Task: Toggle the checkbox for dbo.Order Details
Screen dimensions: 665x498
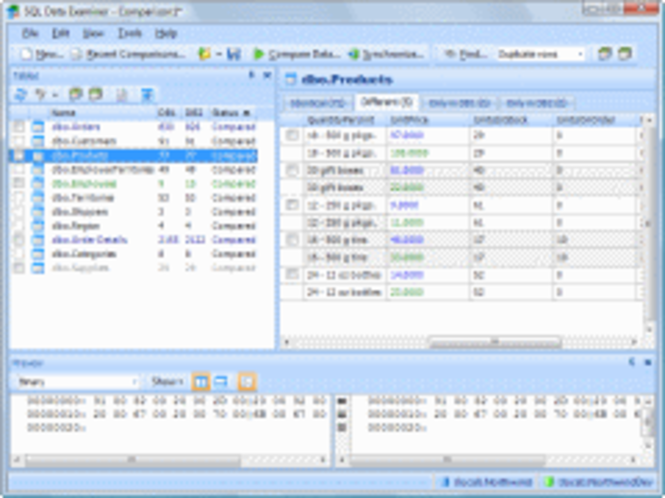Action: click(19, 240)
